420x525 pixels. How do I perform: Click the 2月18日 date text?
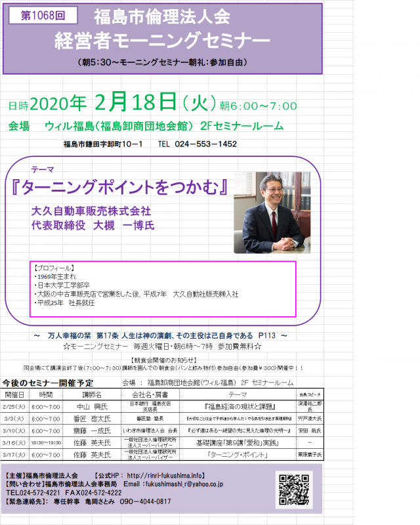136,103
